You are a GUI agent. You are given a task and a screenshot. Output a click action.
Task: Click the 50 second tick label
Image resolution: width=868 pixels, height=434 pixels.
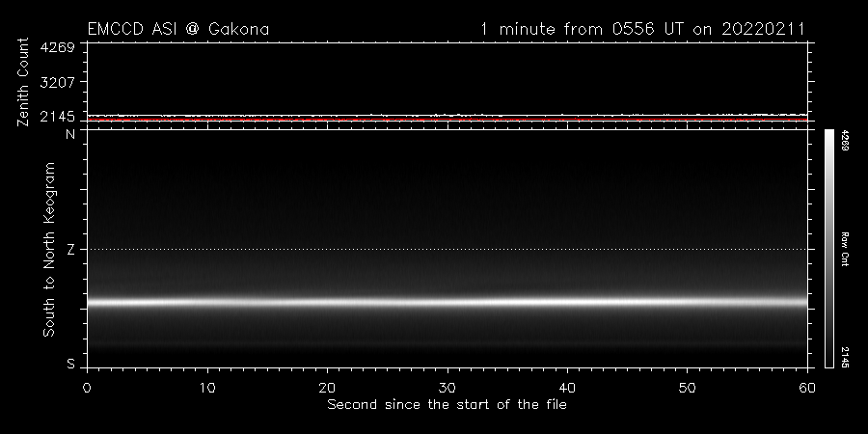[x=687, y=388]
